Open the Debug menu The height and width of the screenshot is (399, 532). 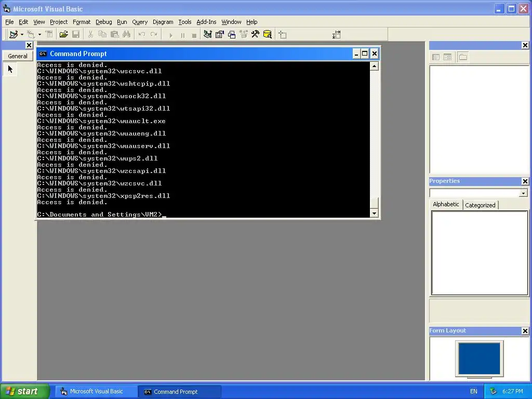[104, 22]
